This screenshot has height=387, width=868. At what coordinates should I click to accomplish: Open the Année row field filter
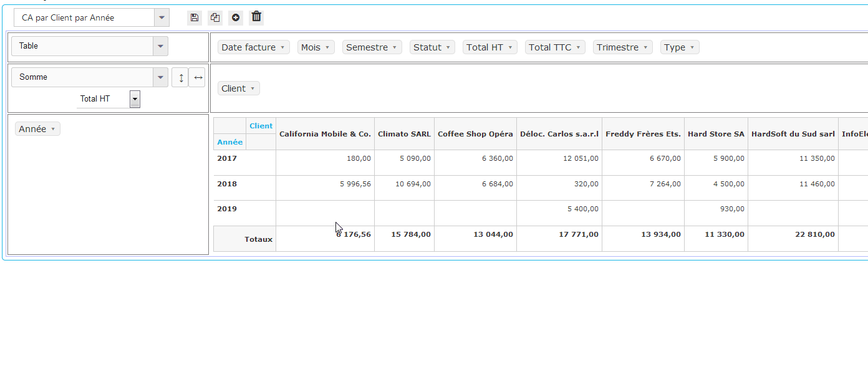click(53, 129)
